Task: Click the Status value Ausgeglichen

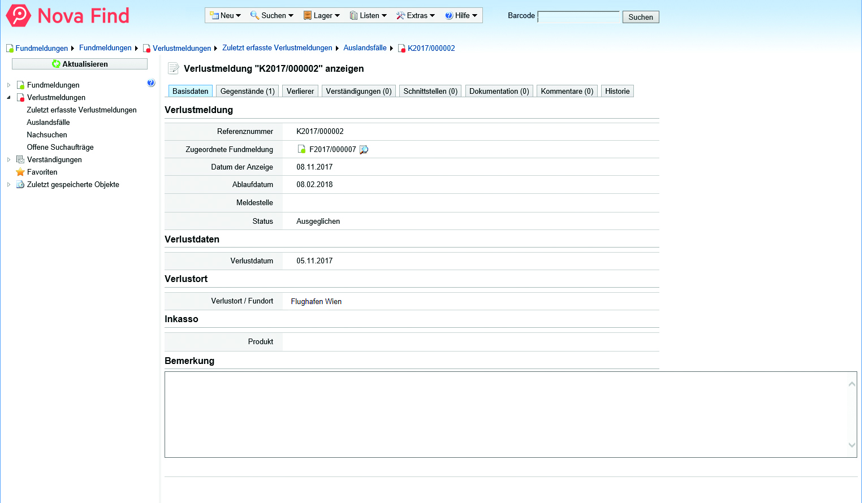Action: (x=318, y=221)
